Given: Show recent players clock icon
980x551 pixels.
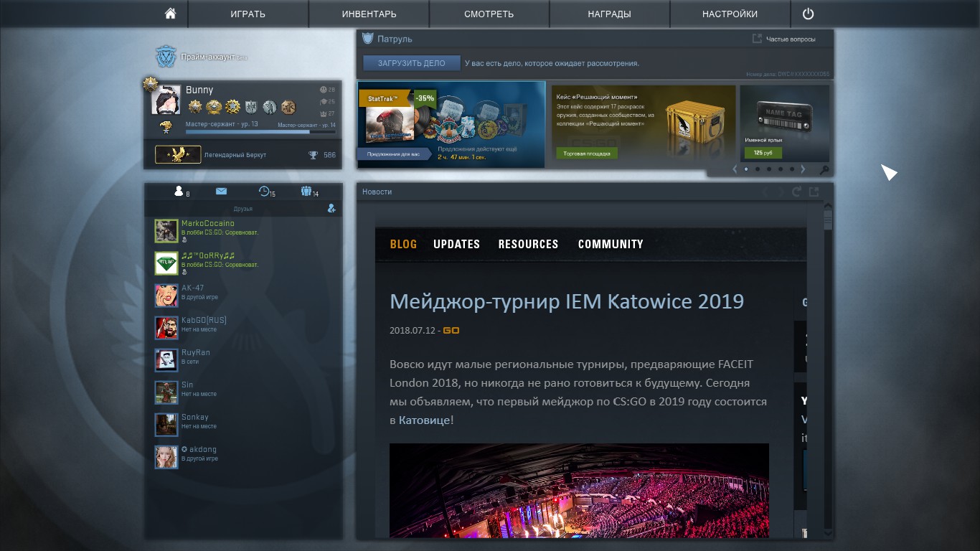Looking at the screenshot, I should [x=263, y=192].
